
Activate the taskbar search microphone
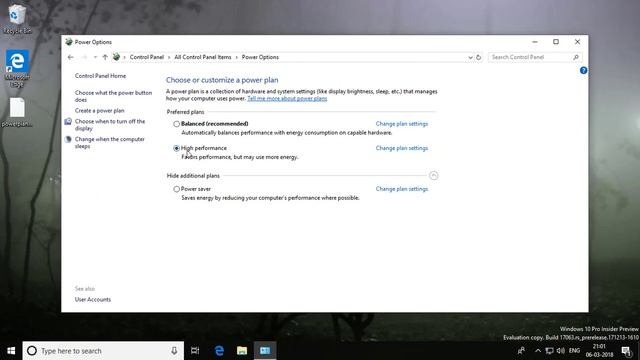point(174,351)
